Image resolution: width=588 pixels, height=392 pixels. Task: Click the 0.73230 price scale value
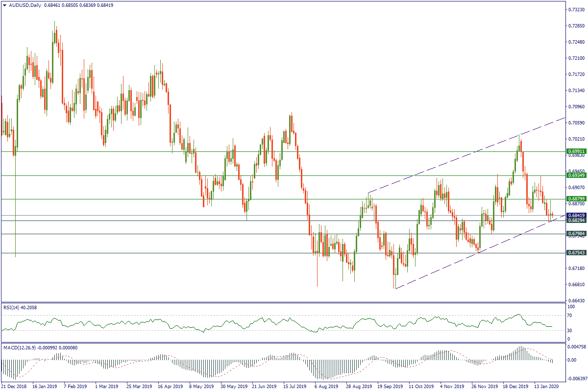[574, 9]
